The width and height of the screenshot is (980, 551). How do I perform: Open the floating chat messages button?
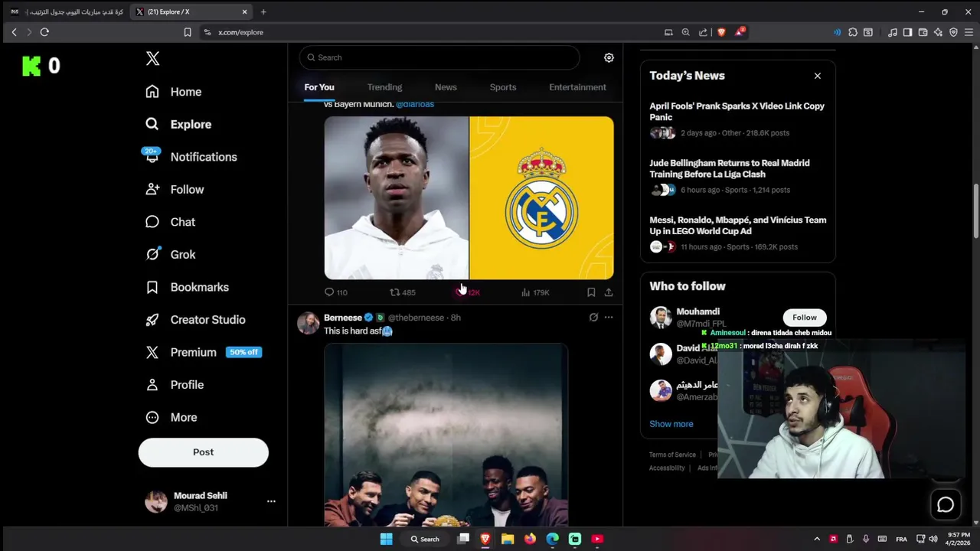946,504
